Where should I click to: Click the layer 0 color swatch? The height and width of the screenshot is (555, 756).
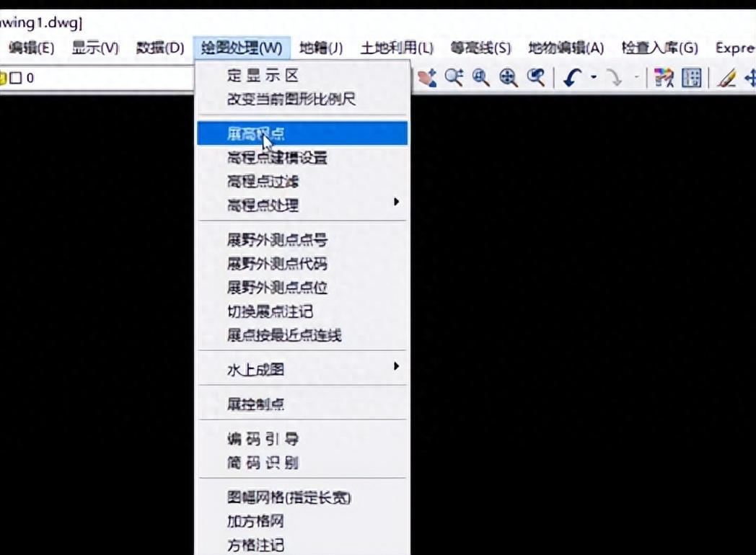coord(17,77)
